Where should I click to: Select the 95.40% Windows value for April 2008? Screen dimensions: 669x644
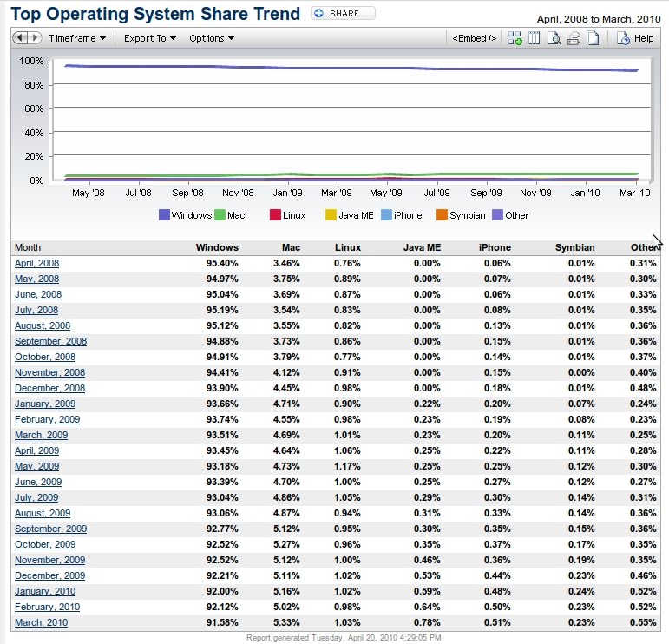pyautogui.click(x=222, y=263)
